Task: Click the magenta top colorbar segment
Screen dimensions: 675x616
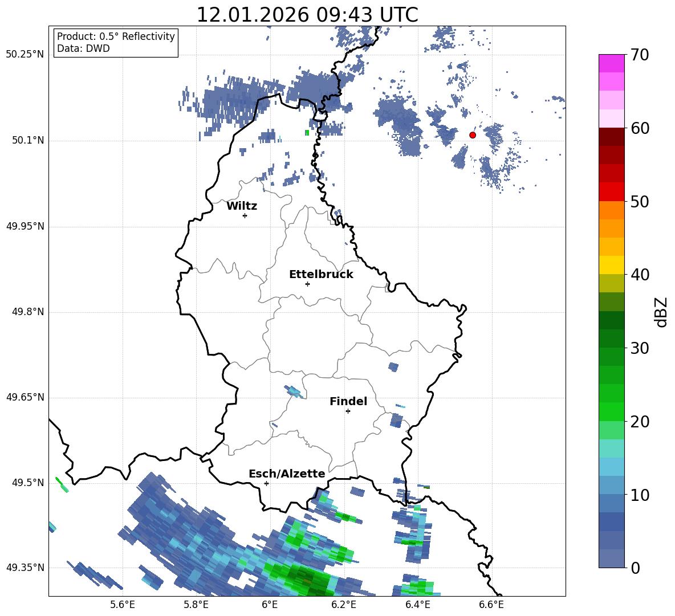Action: [611, 63]
